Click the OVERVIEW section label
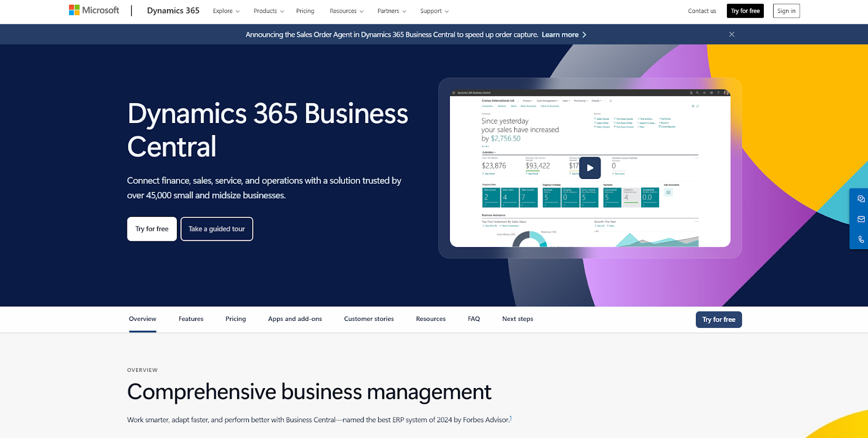 point(142,370)
